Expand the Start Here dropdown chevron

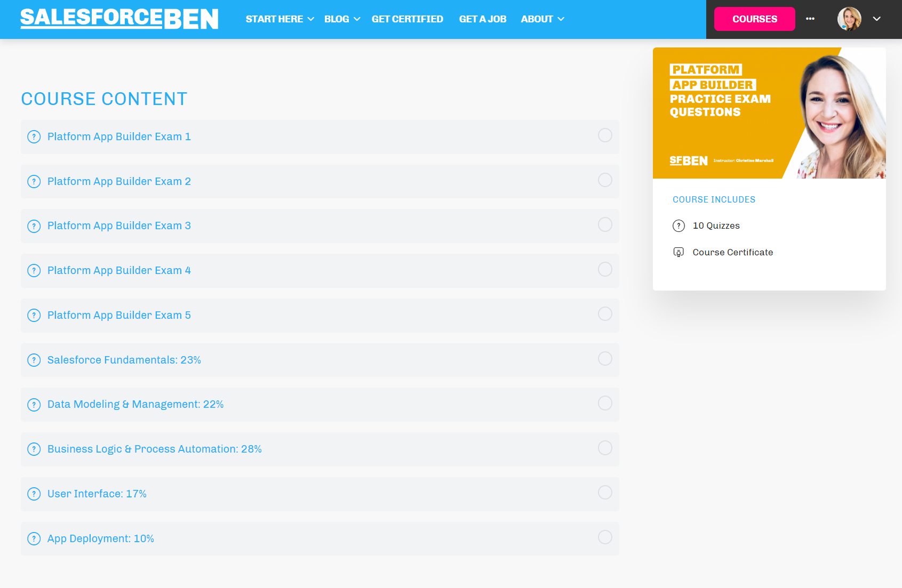point(311,19)
